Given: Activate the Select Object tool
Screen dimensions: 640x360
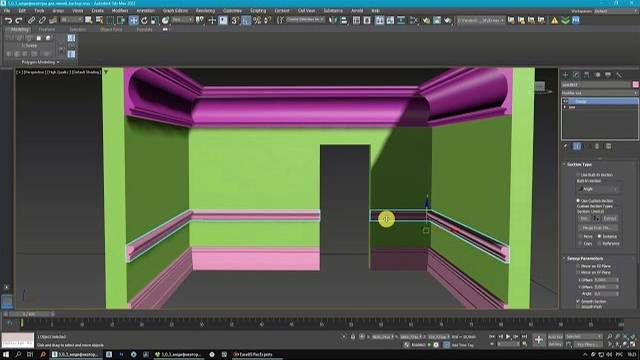Looking at the screenshot, I should click(x=89, y=20).
